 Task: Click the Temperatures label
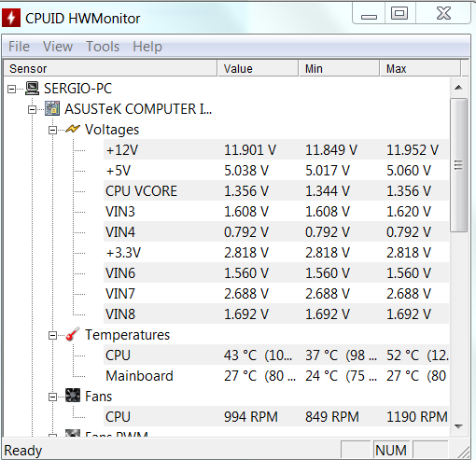[x=128, y=335]
